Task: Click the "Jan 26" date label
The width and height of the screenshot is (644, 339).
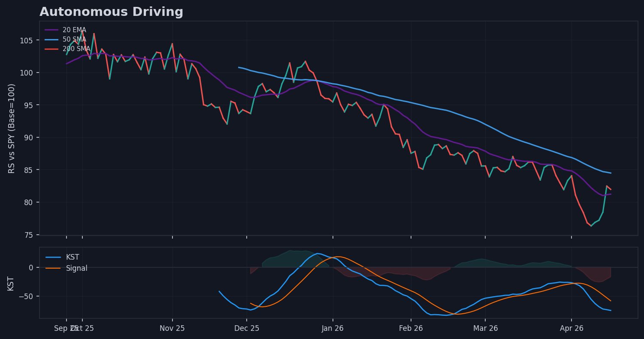Action: (x=333, y=328)
